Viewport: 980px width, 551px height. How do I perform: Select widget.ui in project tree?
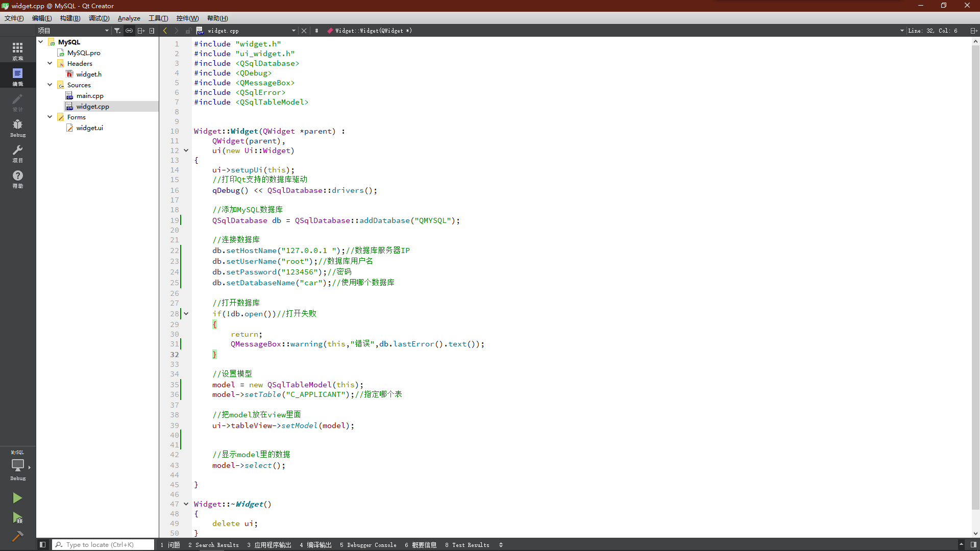[90, 128]
